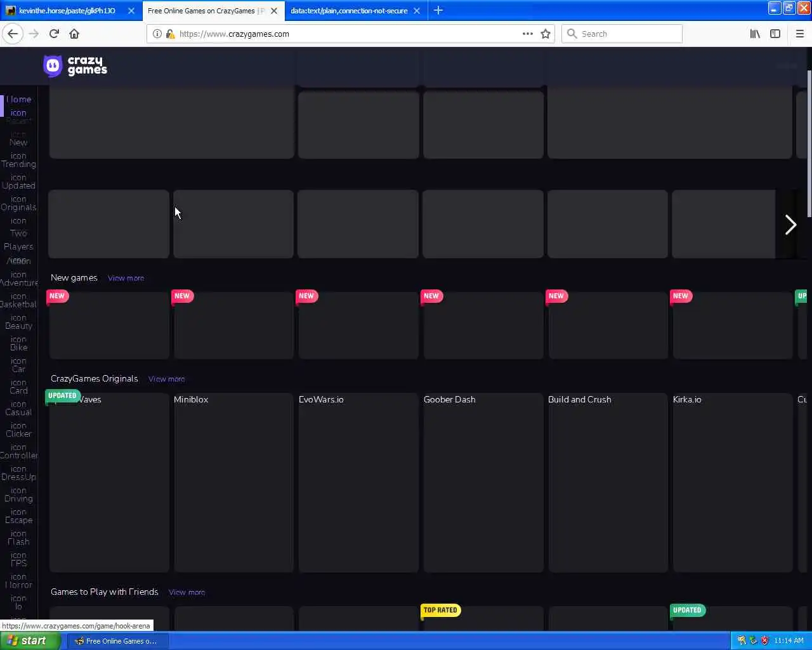The image size is (812, 650).
Task: Open View more for CrazyGames Originals
Action: click(x=166, y=379)
